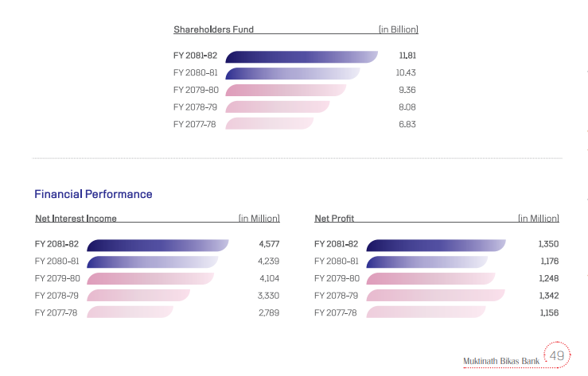Select the 4,239 Net Interest Income value

[270, 262]
